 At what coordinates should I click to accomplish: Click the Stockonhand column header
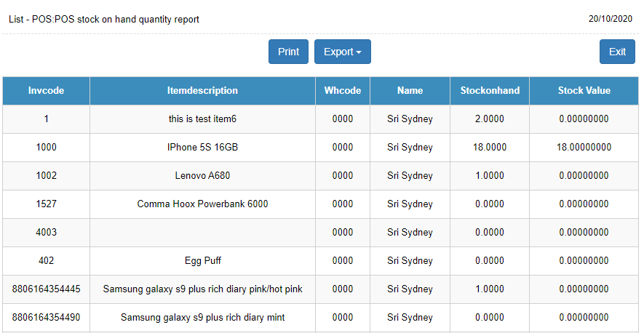coord(490,91)
